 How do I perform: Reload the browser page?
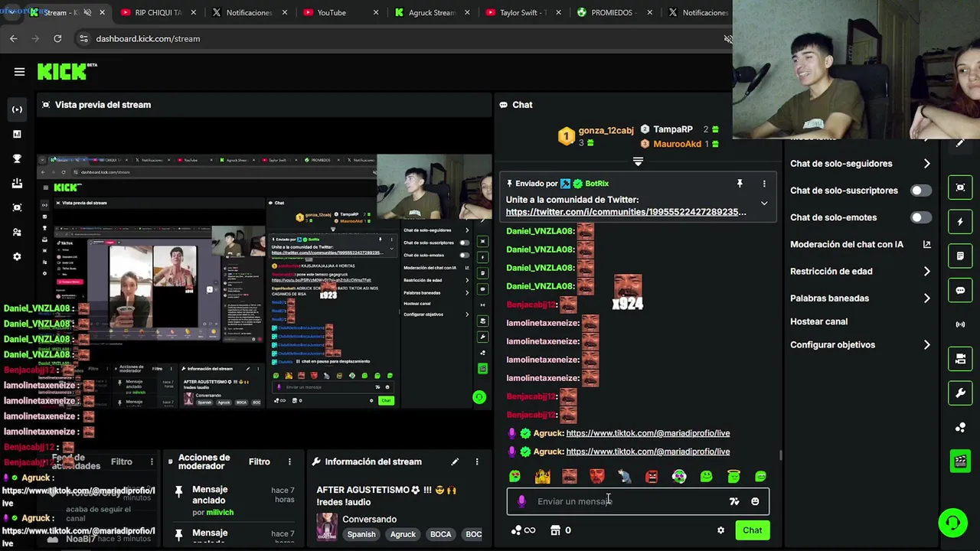[x=57, y=38]
